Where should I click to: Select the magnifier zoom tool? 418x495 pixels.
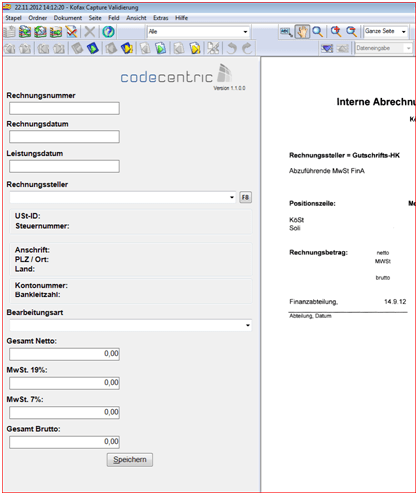[x=318, y=32]
